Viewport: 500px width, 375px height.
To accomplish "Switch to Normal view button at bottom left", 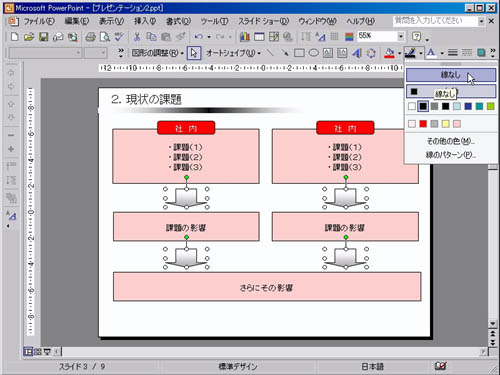I will [28, 351].
